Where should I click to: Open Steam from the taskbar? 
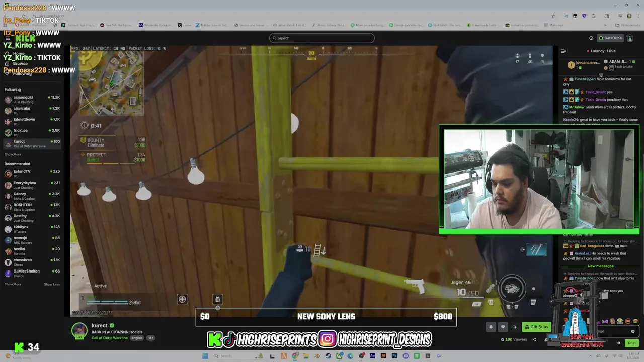tap(328, 356)
